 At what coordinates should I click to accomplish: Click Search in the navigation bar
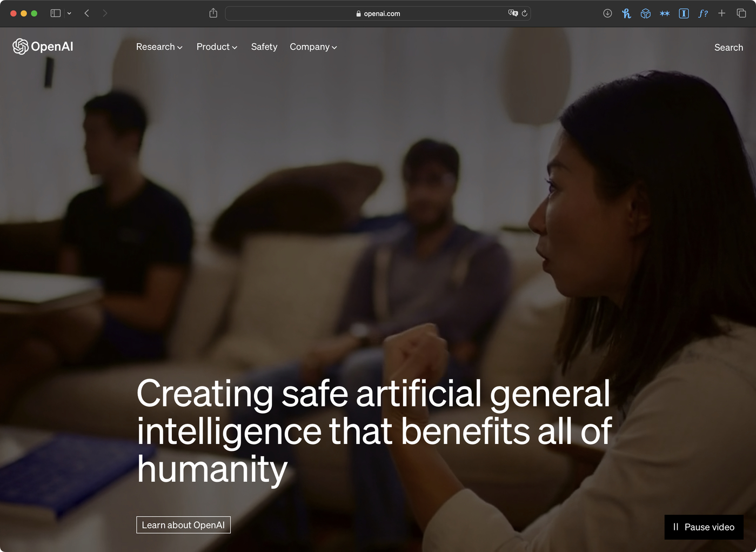click(728, 48)
